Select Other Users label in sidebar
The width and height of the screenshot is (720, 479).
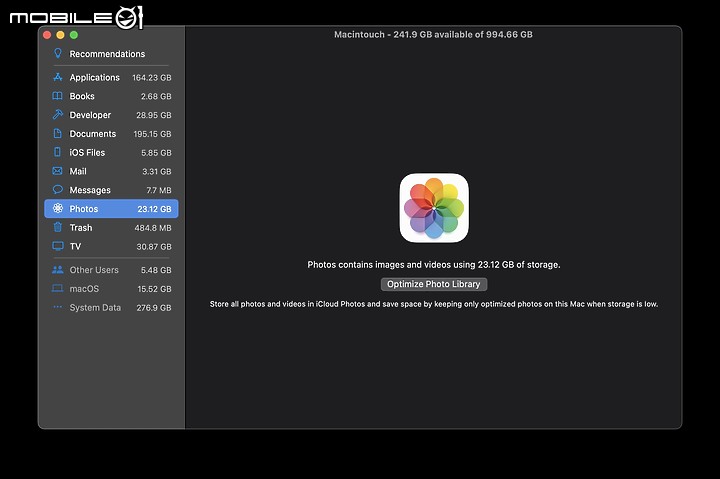(x=94, y=270)
